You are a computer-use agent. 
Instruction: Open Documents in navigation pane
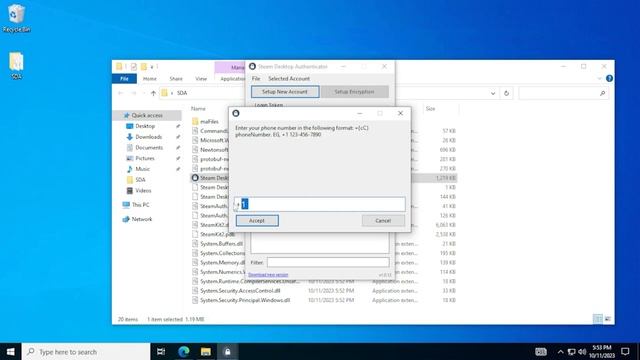click(x=149, y=147)
